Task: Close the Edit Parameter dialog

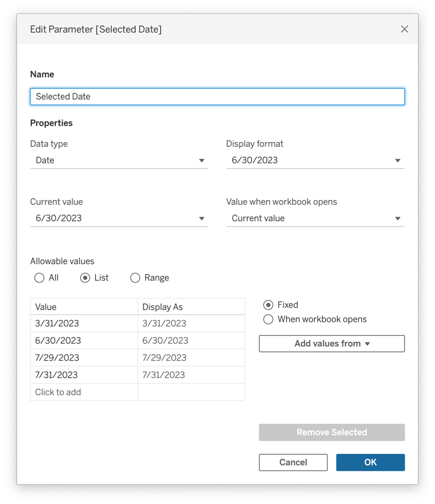Action: [404, 29]
